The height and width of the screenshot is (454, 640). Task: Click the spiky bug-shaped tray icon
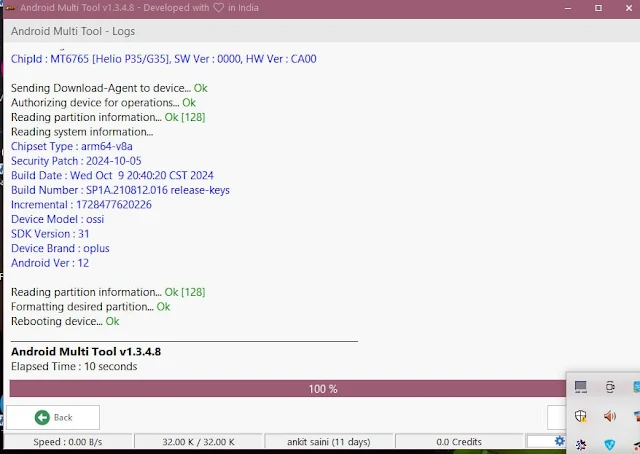581,443
